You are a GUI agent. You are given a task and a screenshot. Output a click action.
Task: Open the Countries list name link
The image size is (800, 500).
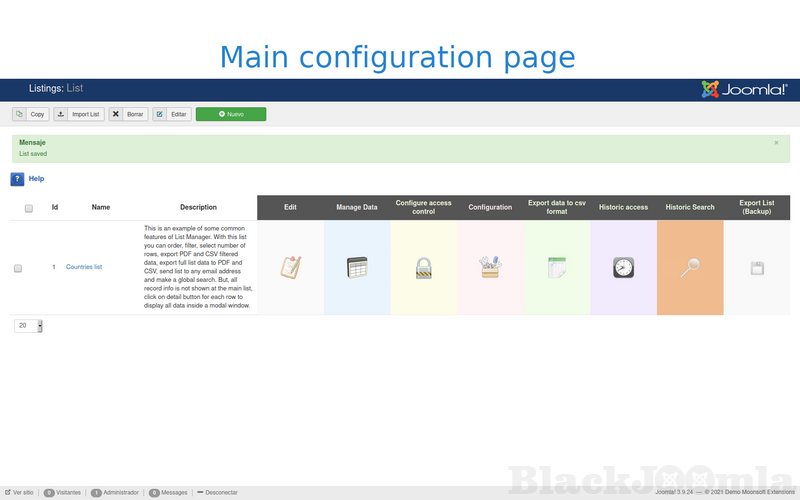[84, 267]
